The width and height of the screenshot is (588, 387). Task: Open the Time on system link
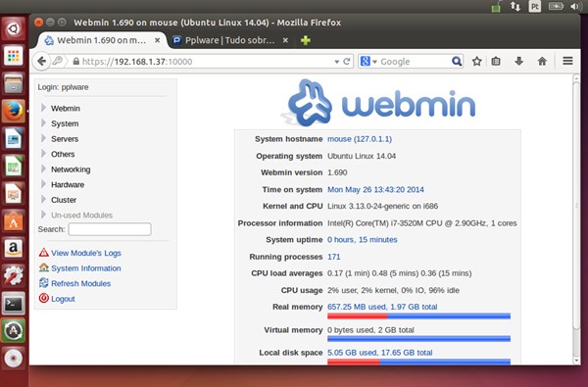point(375,190)
